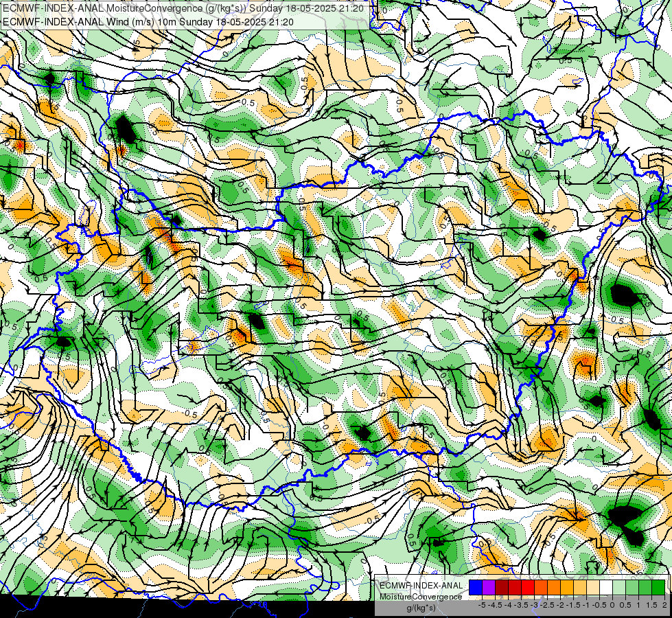Viewport: 672px width, 618px height.
Task: Choose the pale peach swatch left of white
Action: click(x=593, y=588)
